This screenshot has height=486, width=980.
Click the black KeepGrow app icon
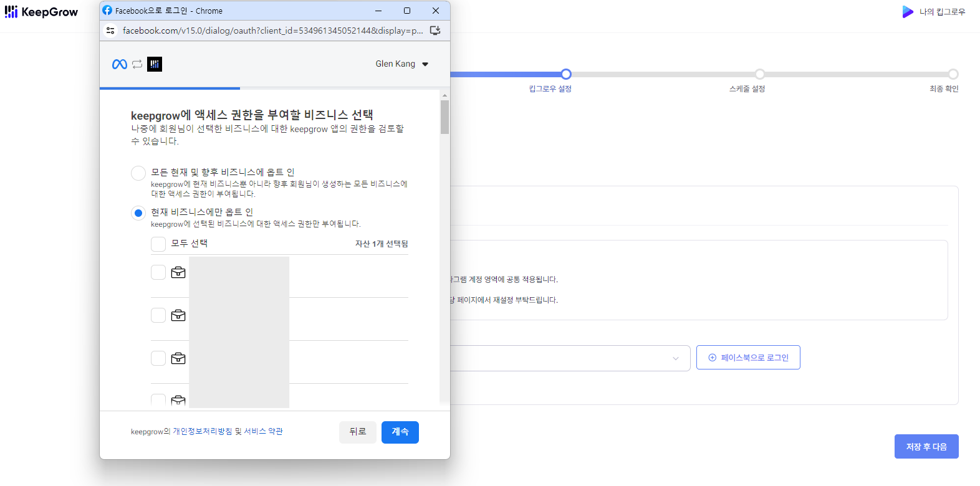click(155, 64)
